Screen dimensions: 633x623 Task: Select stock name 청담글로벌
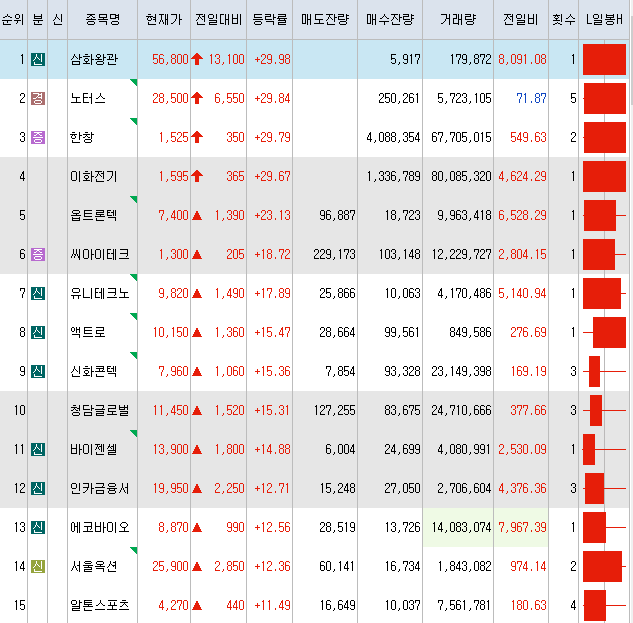click(100, 411)
